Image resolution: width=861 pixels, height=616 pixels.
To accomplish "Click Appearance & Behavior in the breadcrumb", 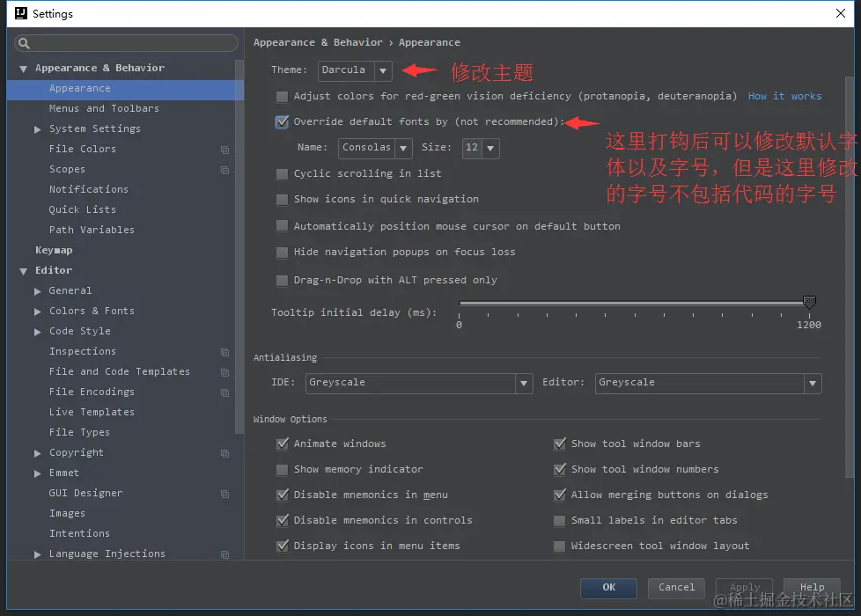I will point(318,41).
